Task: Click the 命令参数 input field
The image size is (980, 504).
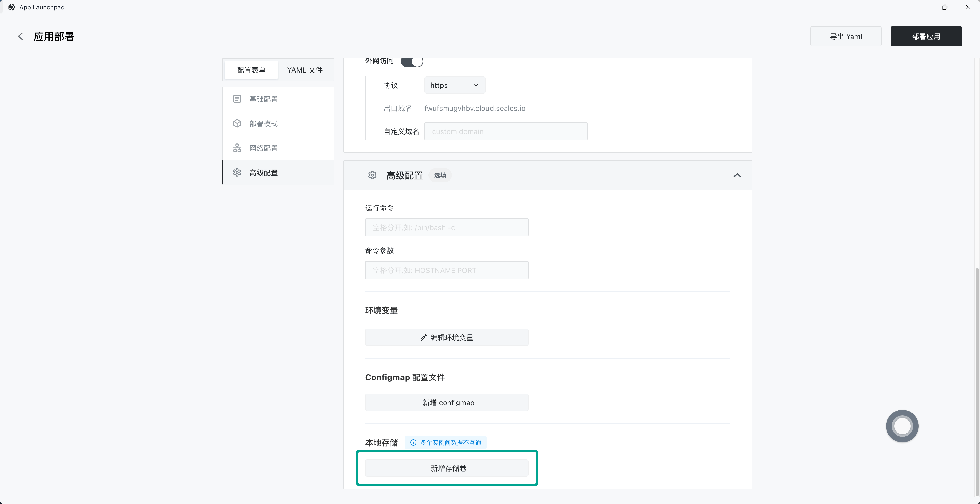Action: click(x=447, y=270)
